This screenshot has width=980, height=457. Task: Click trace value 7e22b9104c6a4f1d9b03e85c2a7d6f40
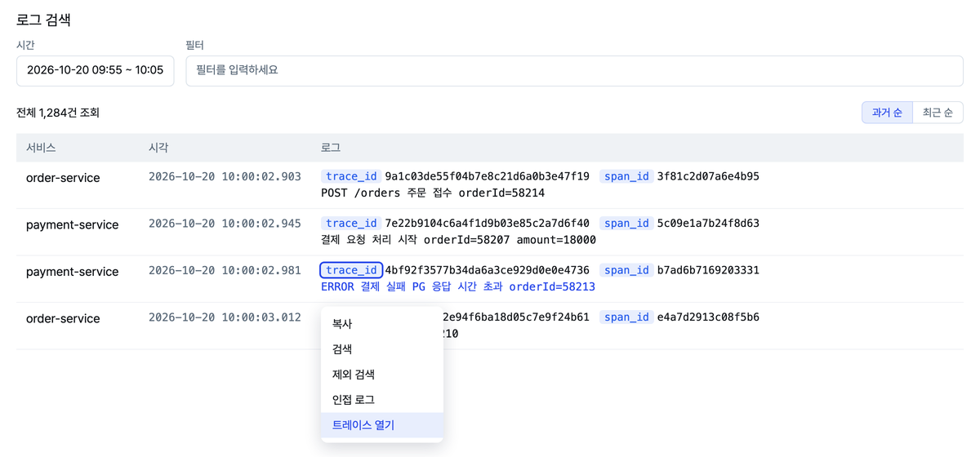tap(487, 223)
